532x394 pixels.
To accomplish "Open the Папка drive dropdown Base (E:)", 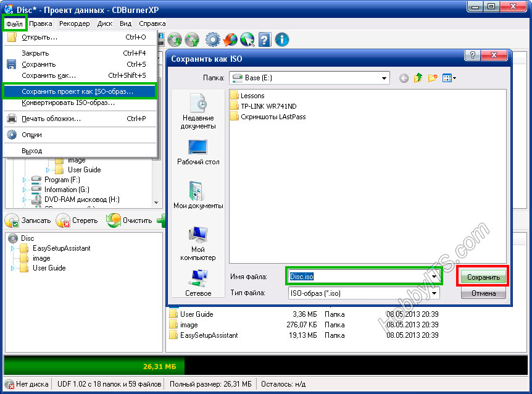I will [x=309, y=78].
